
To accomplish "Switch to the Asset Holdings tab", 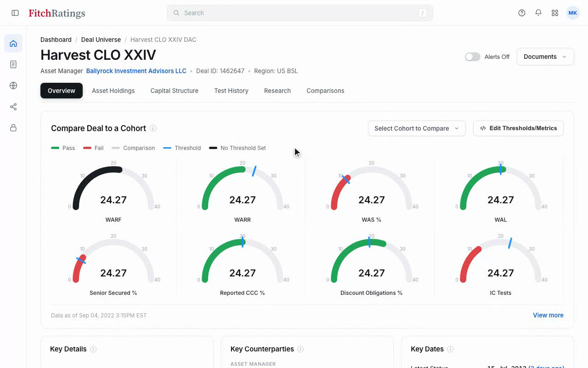I will point(113,91).
